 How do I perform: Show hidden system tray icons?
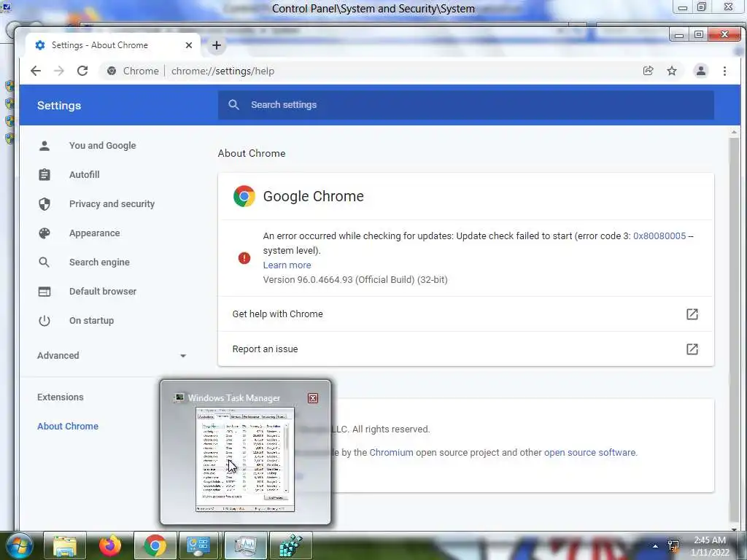(x=656, y=546)
